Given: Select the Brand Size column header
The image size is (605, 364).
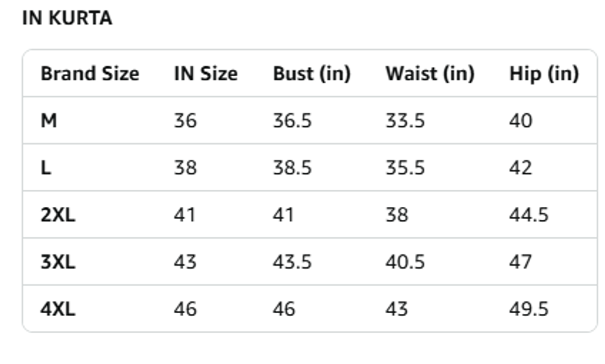Looking at the screenshot, I should (x=90, y=73).
